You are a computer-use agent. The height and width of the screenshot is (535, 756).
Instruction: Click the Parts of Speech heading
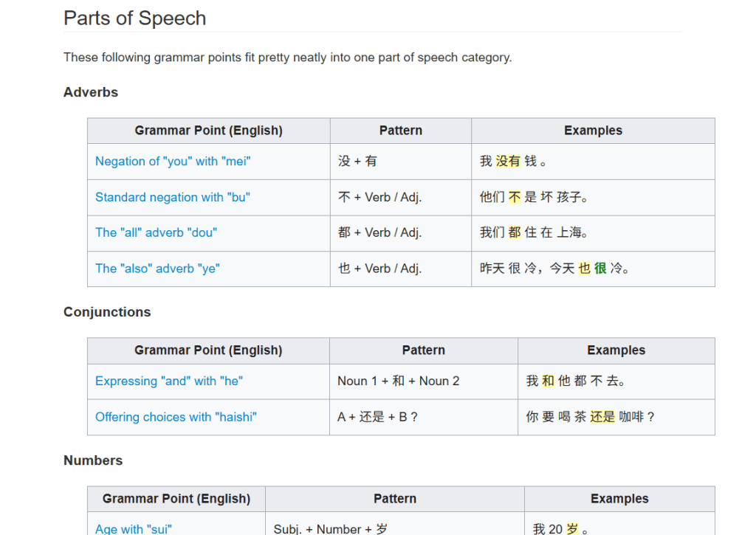tap(134, 18)
